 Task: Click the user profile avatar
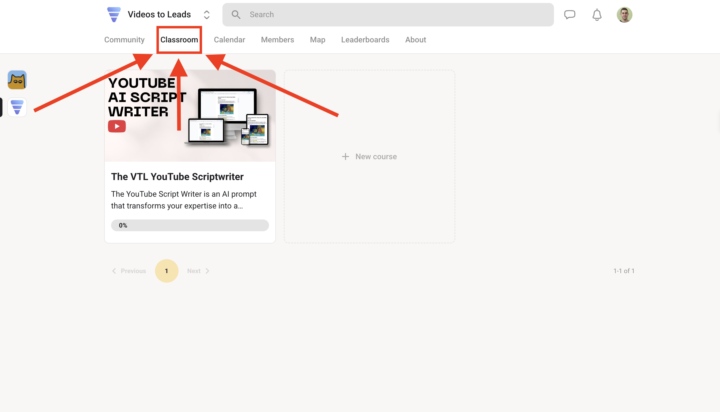click(625, 15)
